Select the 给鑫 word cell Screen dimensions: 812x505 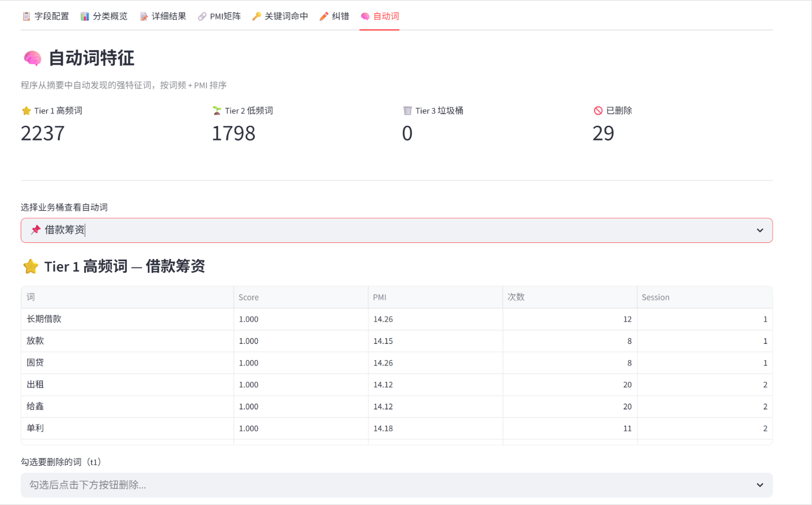pos(127,406)
